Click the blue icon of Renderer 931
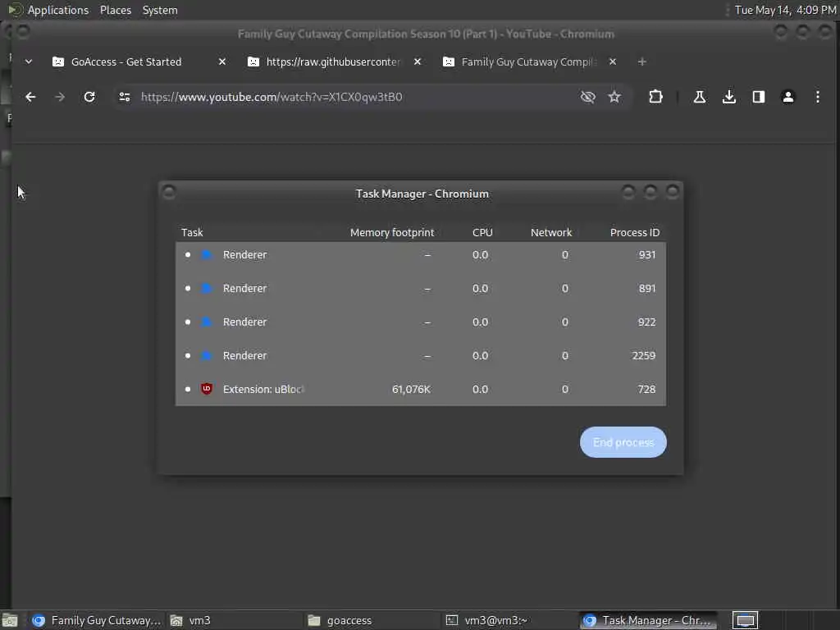 pyautogui.click(x=207, y=255)
